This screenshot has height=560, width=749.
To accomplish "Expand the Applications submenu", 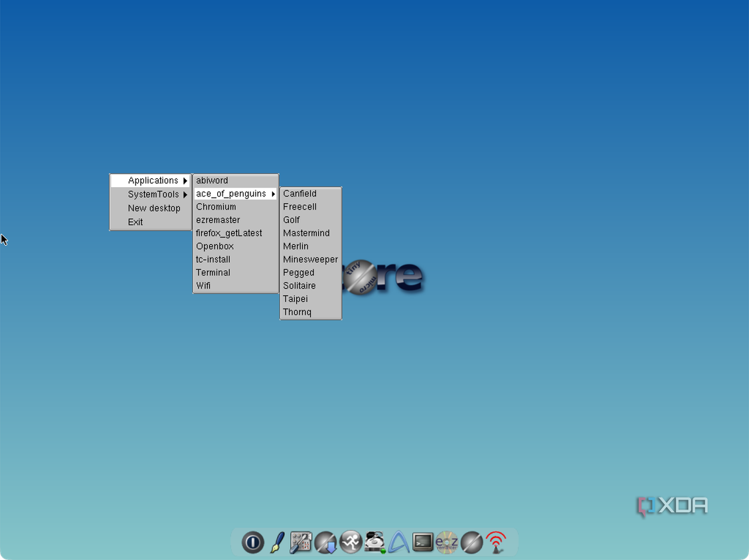I will [x=151, y=180].
